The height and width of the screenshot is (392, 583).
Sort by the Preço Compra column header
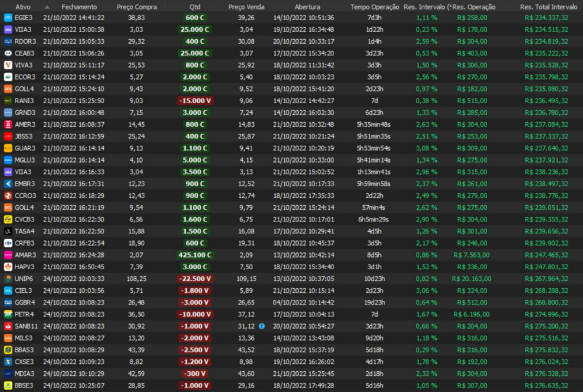click(136, 7)
